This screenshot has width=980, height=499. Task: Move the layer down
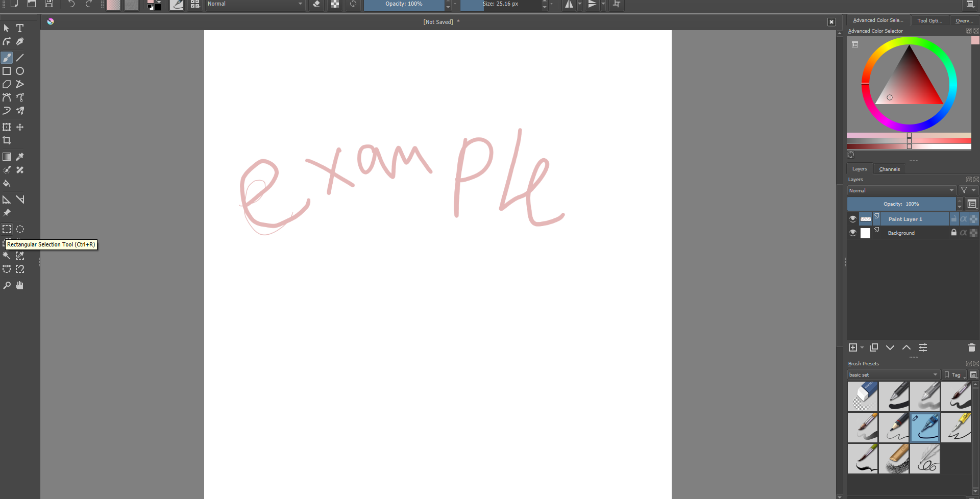click(x=890, y=347)
